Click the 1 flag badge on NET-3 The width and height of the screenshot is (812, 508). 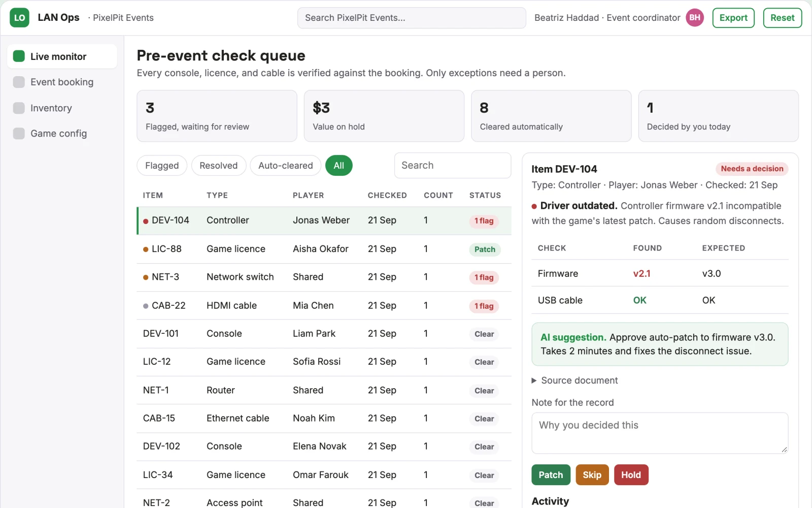(x=484, y=277)
